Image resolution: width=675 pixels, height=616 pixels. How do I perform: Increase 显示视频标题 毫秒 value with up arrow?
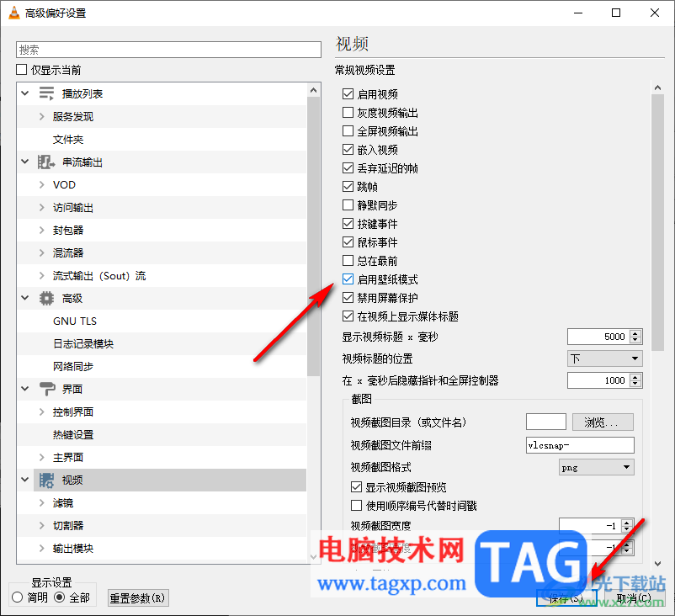[x=635, y=333]
